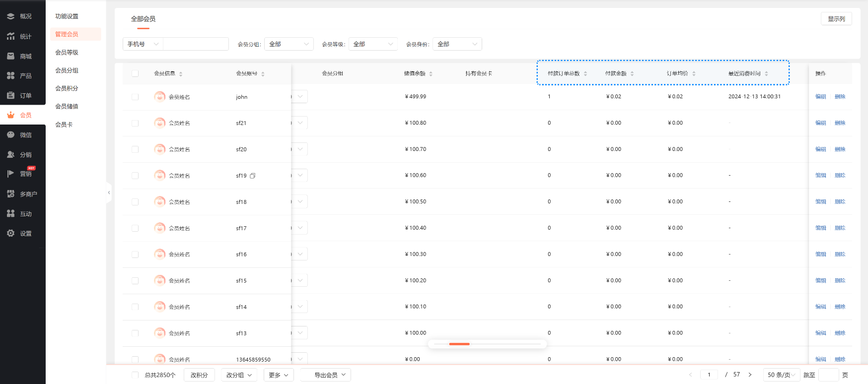Image resolution: width=868 pixels, height=384 pixels.
Task: Open the 功能设置 submenu item
Action: 67,16
